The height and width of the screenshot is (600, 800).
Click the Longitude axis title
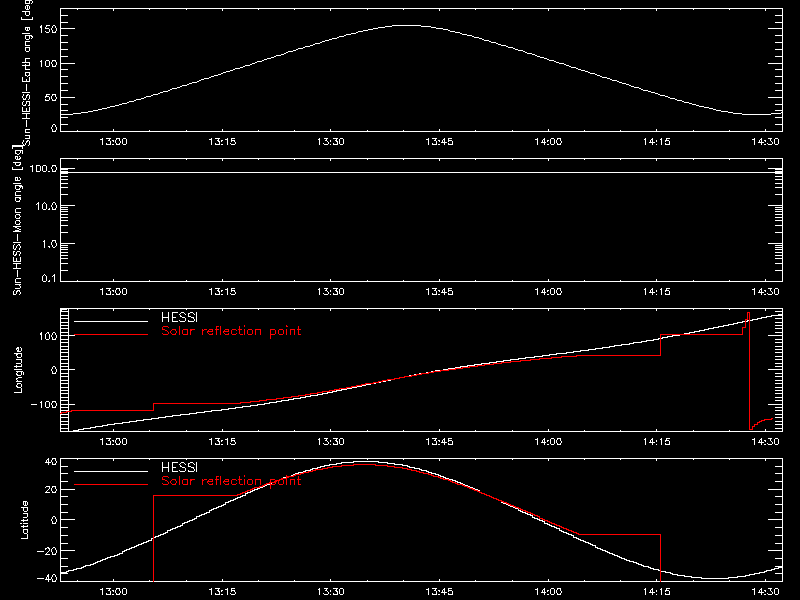click(x=18, y=370)
